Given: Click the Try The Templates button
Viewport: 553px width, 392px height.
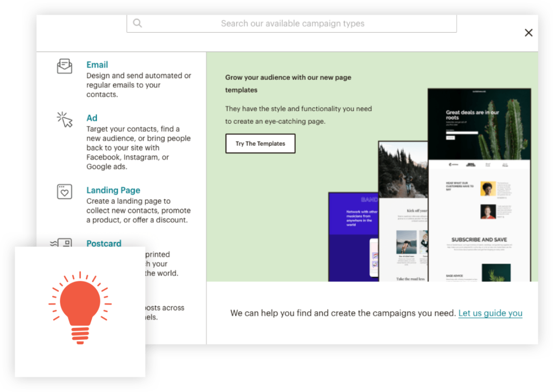Looking at the screenshot, I should point(261,144).
